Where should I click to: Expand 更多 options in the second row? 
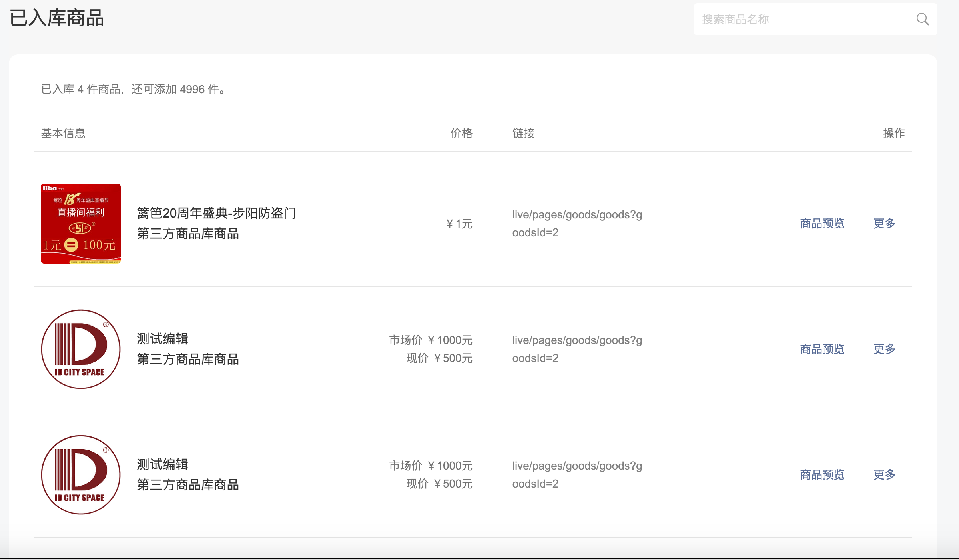point(884,349)
